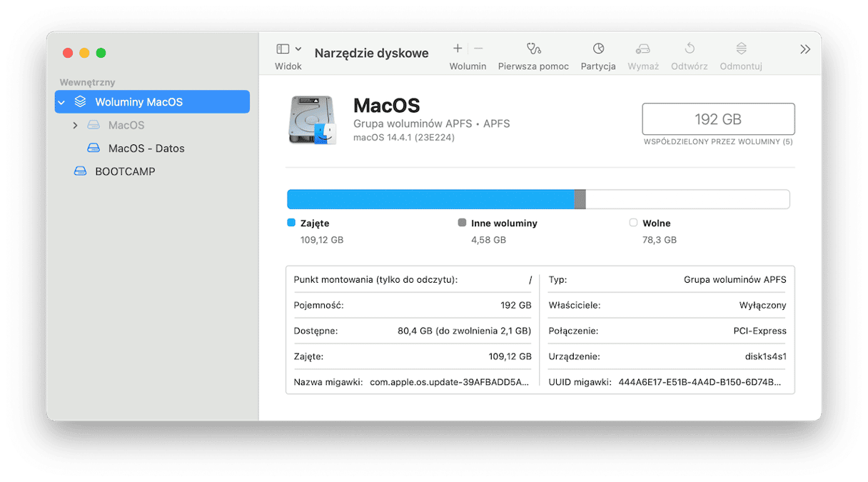Click the Wyłączony owners value
The width and height of the screenshot is (868, 482).
pos(762,305)
